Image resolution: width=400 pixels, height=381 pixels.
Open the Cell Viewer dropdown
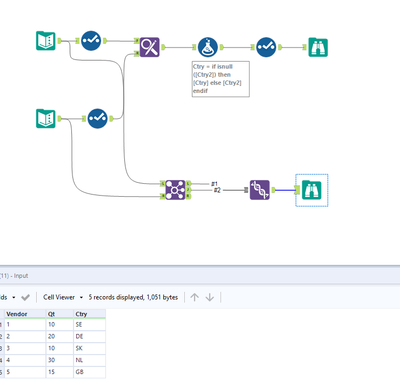click(63, 297)
